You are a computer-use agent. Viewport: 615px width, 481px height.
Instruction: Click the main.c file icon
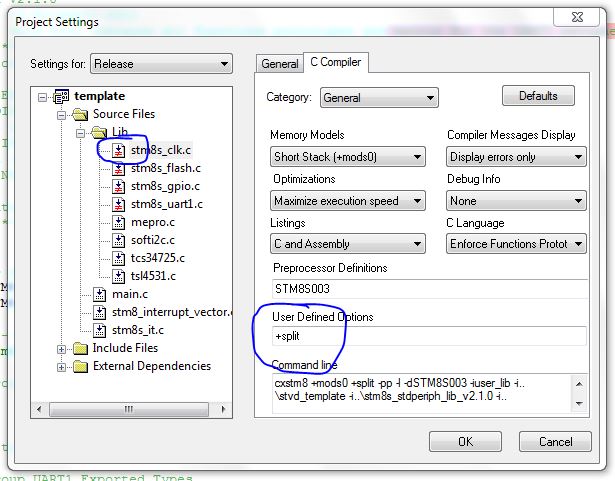pos(100,294)
